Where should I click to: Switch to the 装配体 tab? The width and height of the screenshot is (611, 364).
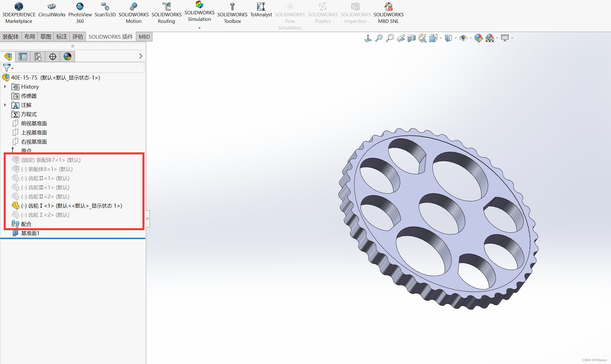click(x=11, y=37)
